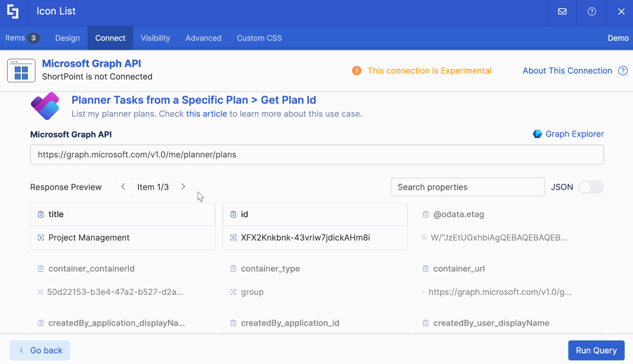The image size is (633, 364).
Task: Click the 'createdBy_application_id' label
Action: tap(290, 323)
